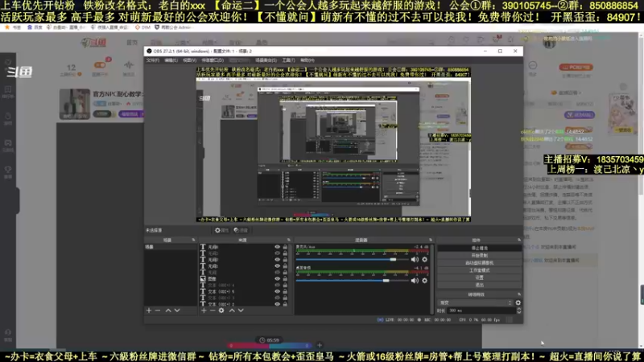Screen dimensions: 644x362
Task: Open the 文件(F) menu in OBS
Action: coord(153,60)
